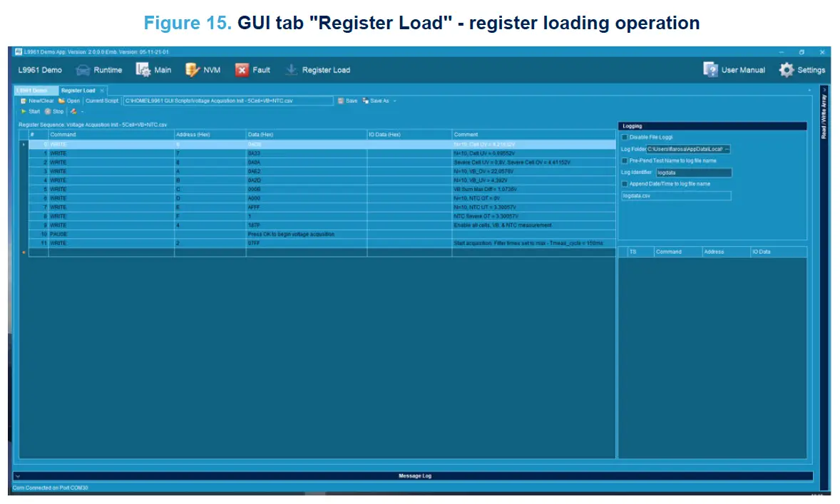Collapse the Message Log chevron

[x=18, y=475]
